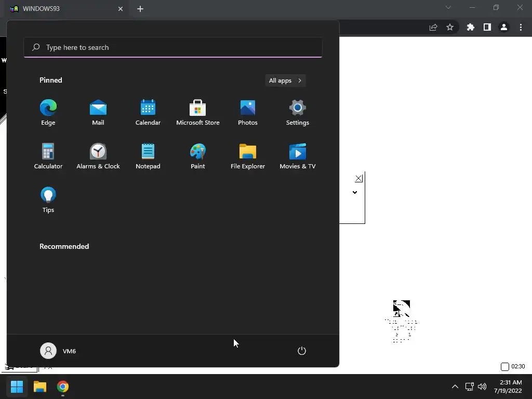Open the Paint app
This screenshot has height=399, width=532.
point(198,156)
